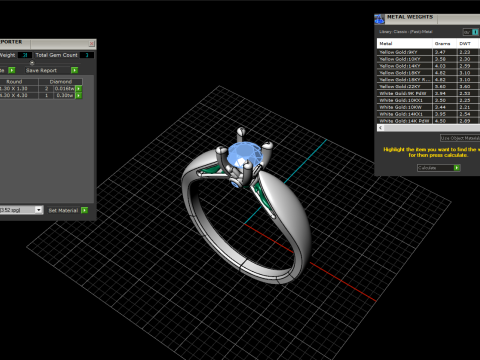480x360 pixels.
Task: Click the green arrow next to Set Material
Action: pos(85,210)
